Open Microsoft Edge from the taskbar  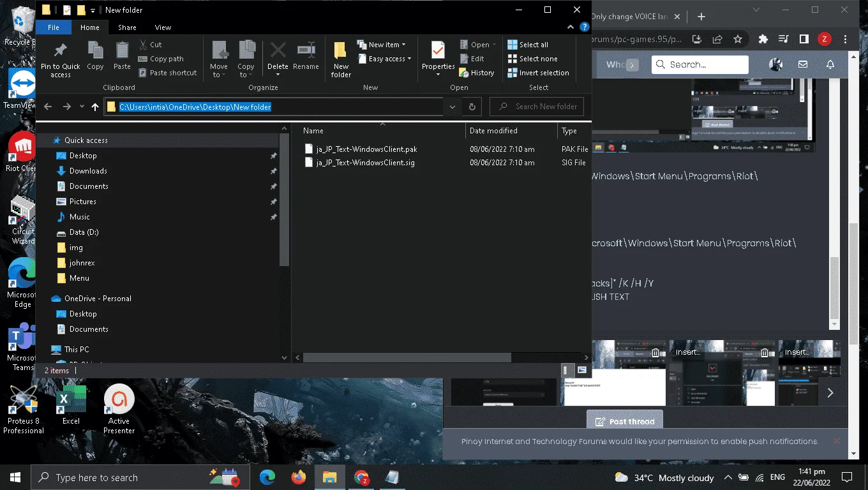coord(267,477)
